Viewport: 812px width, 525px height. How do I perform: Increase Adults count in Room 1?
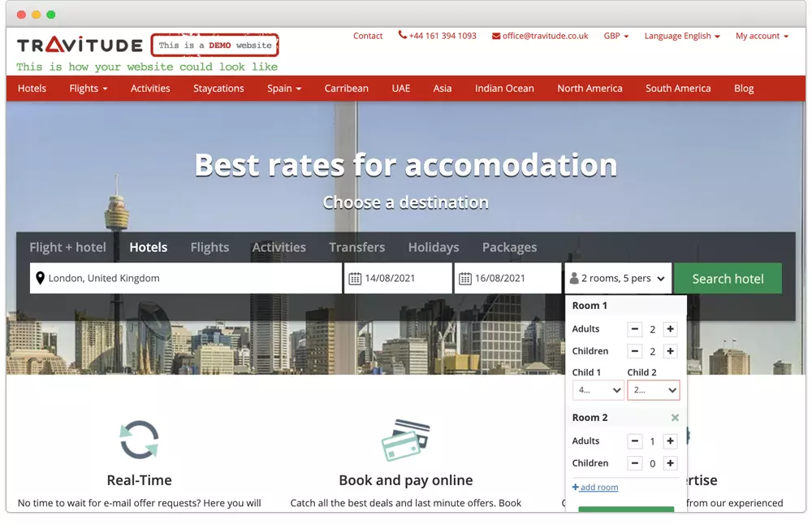click(670, 329)
